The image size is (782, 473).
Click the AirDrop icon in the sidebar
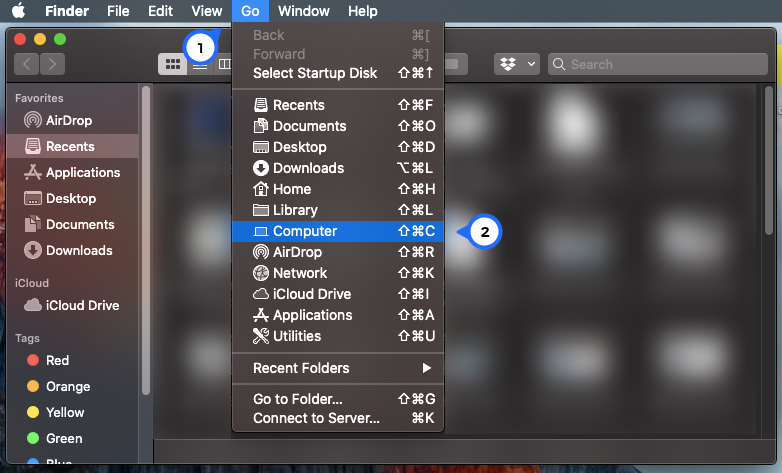tap(33, 120)
